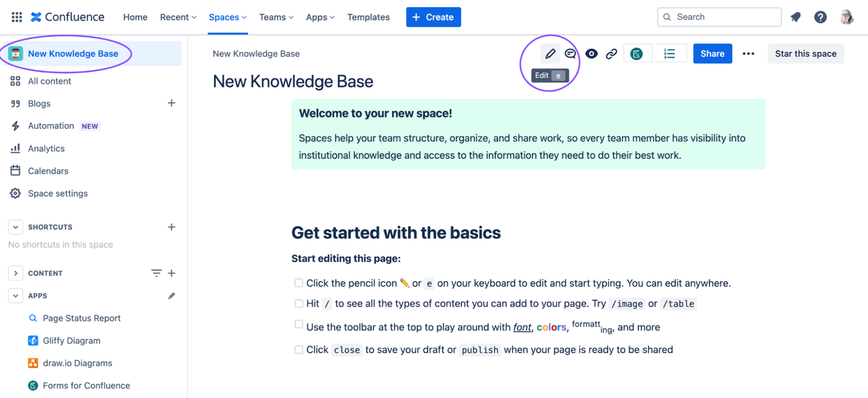Click the copy link icon
Viewport: 868px width, 398px height.
(x=611, y=54)
